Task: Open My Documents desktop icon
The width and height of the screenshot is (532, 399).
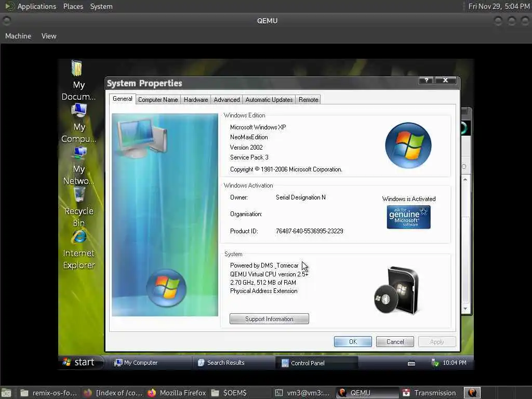Action: point(78,81)
